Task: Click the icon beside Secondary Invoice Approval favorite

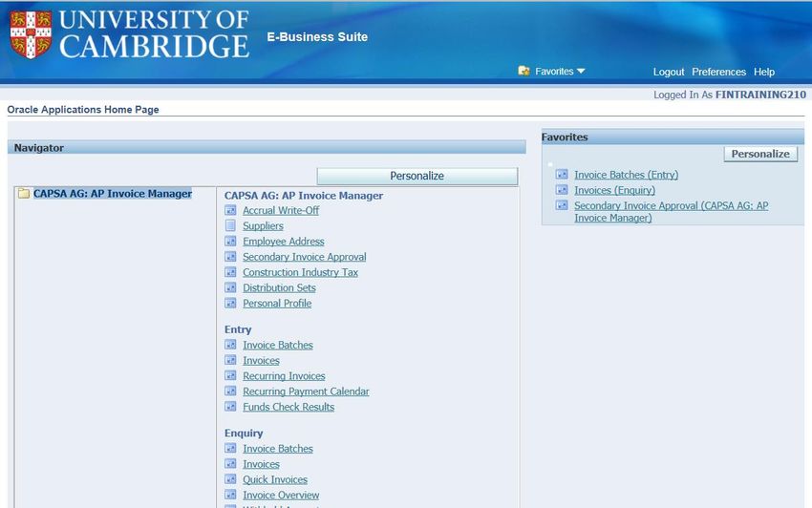Action: pos(562,205)
